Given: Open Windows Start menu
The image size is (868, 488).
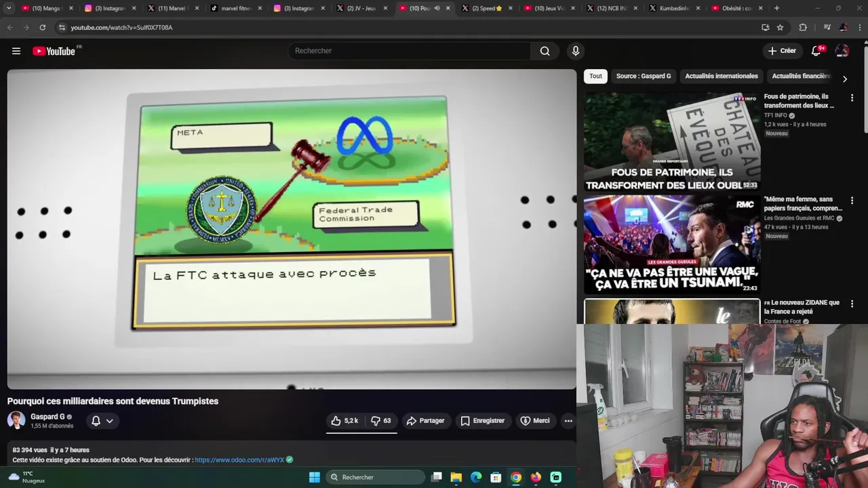Looking at the screenshot, I should 314,477.
